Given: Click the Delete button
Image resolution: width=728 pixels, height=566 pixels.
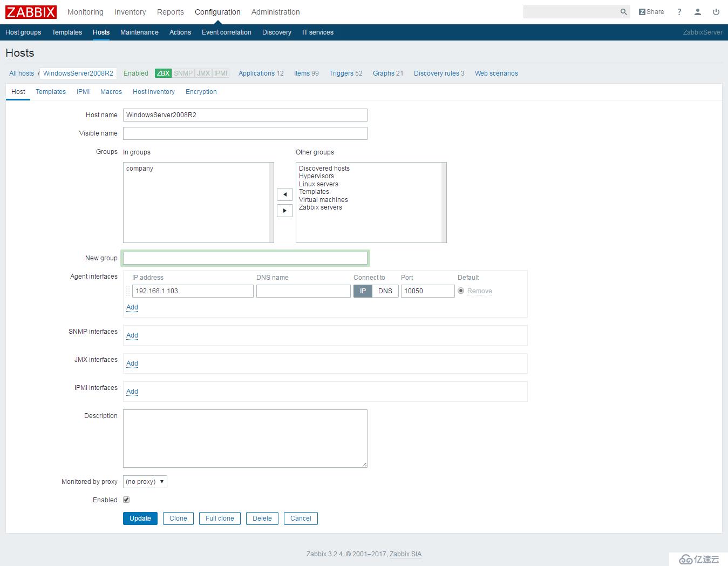Looking at the screenshot, I should tap(262, 518).
